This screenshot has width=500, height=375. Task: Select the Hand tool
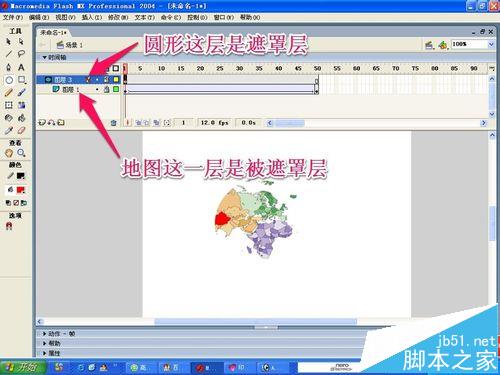(9, 153)
